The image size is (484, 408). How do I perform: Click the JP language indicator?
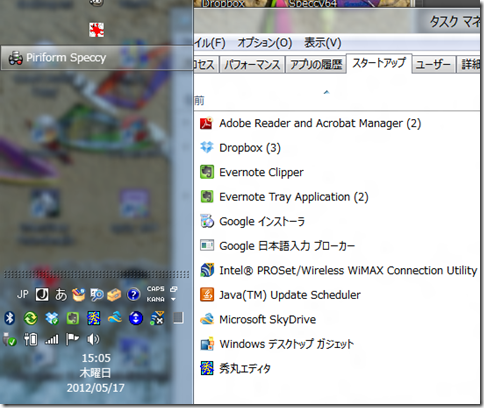tap(23, 294)
